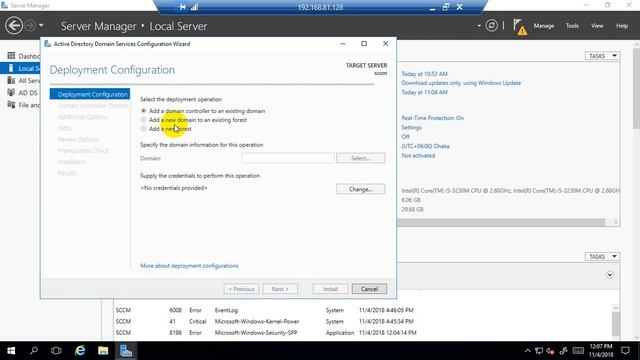Open dropdown arrow left of the refresh icon
The height and width of the screenshot is (360, 640).
coord(479,26)
